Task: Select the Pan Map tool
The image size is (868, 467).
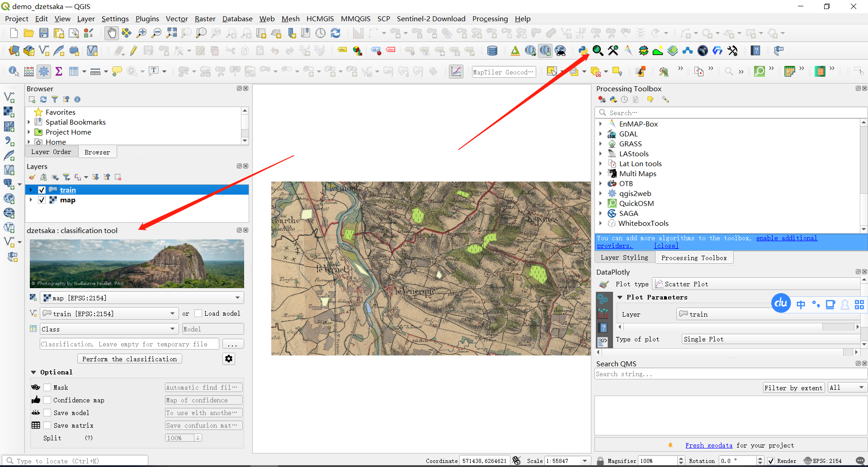Action: point(111,33)
